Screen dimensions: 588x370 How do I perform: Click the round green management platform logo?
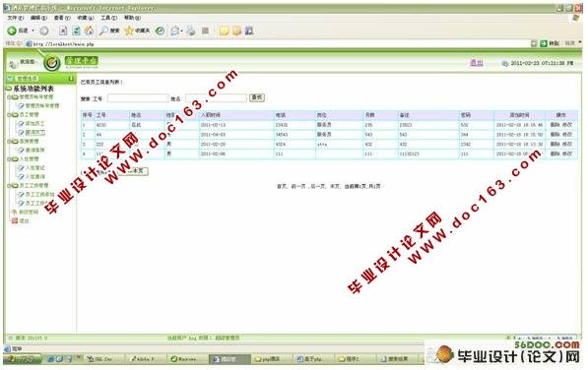(x=52, y=63)
